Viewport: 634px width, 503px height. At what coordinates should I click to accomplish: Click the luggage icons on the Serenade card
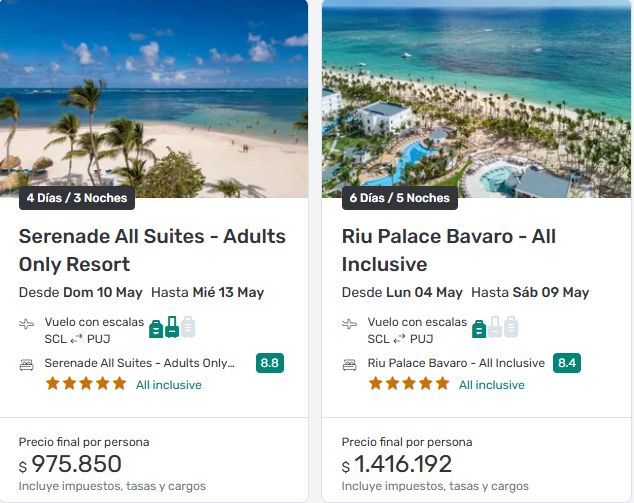tap(172, 327)
